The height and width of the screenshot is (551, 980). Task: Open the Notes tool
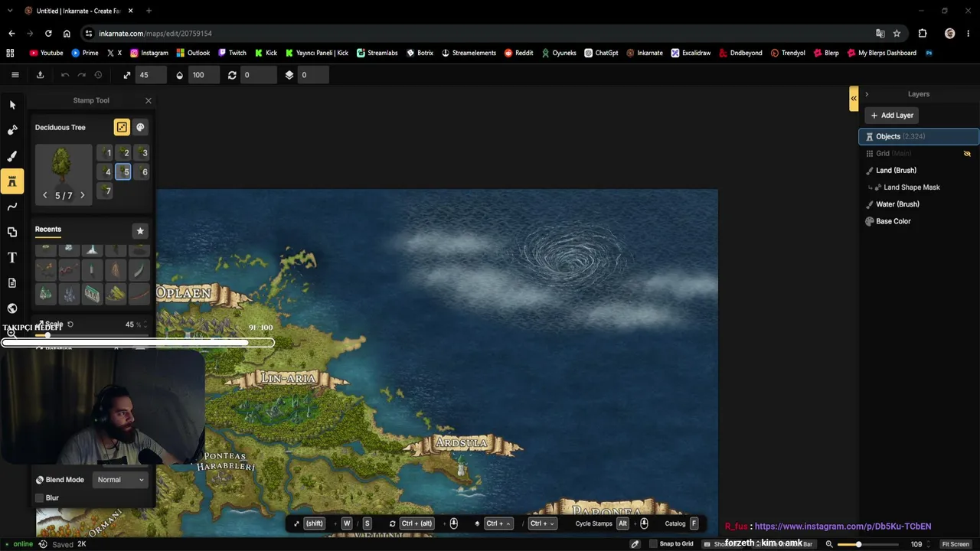click(12, 283)
